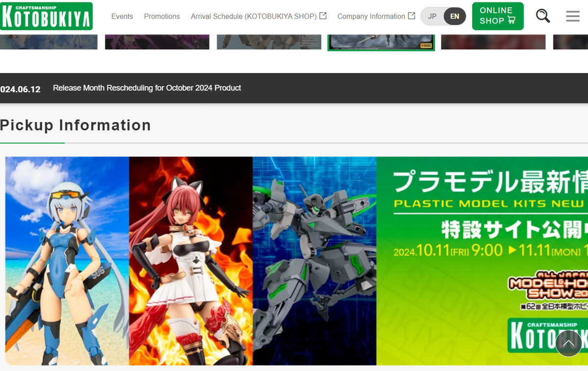
Task: Select the beige figure carousel thumbnail
Action: tap(269, 42)
